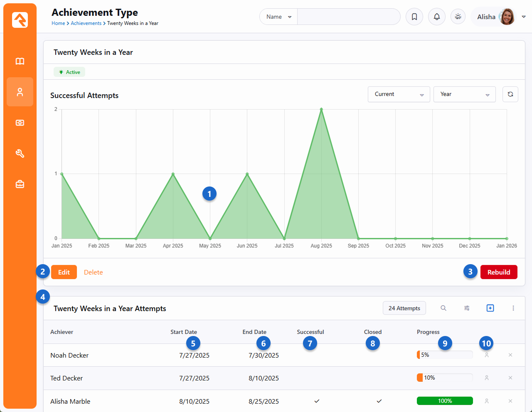Open the book icon in sidebar
This screenshot has height=412, width=532.
(20, 61)
